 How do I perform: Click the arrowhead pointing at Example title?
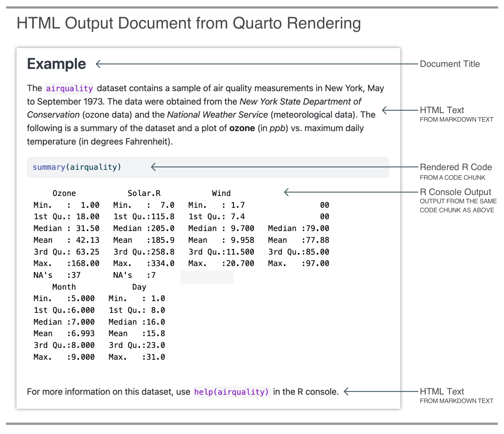[98, 64]
